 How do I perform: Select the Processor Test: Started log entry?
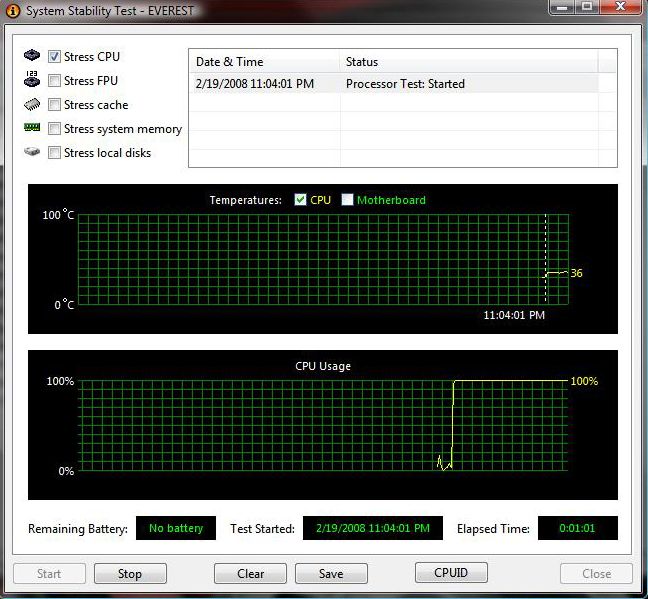(x=404, y=84)
